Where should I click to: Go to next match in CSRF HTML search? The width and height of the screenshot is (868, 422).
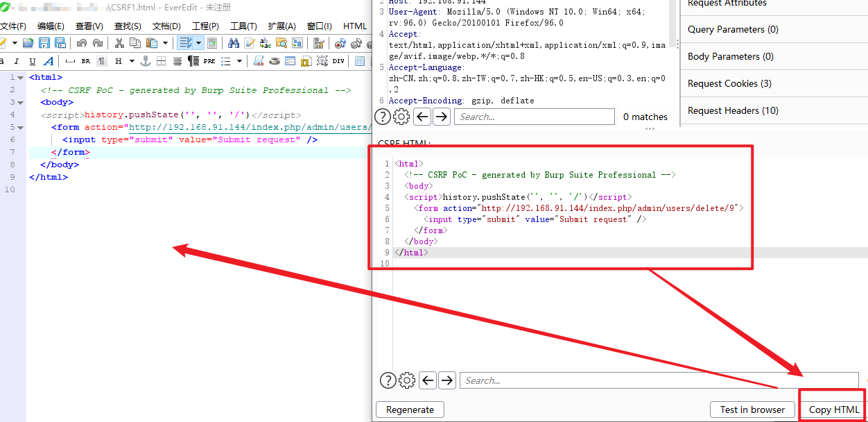click(447, 380)
